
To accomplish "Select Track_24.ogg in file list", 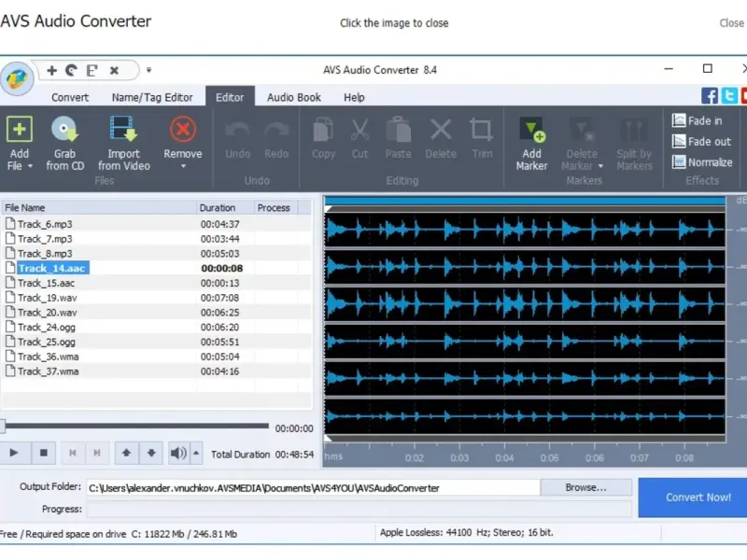I will tap(157, 328).
